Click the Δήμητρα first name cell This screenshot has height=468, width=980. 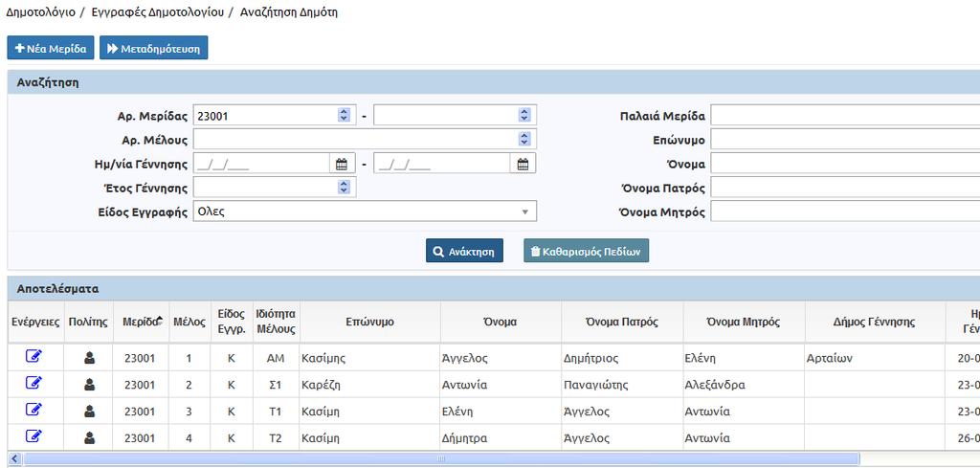(x=501, y=438)
